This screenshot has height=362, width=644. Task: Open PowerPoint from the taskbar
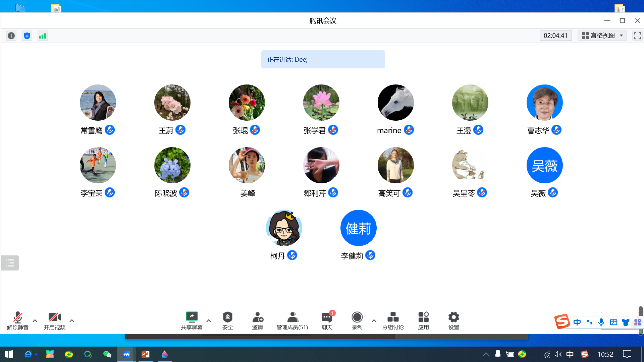[x=145, y=354]
